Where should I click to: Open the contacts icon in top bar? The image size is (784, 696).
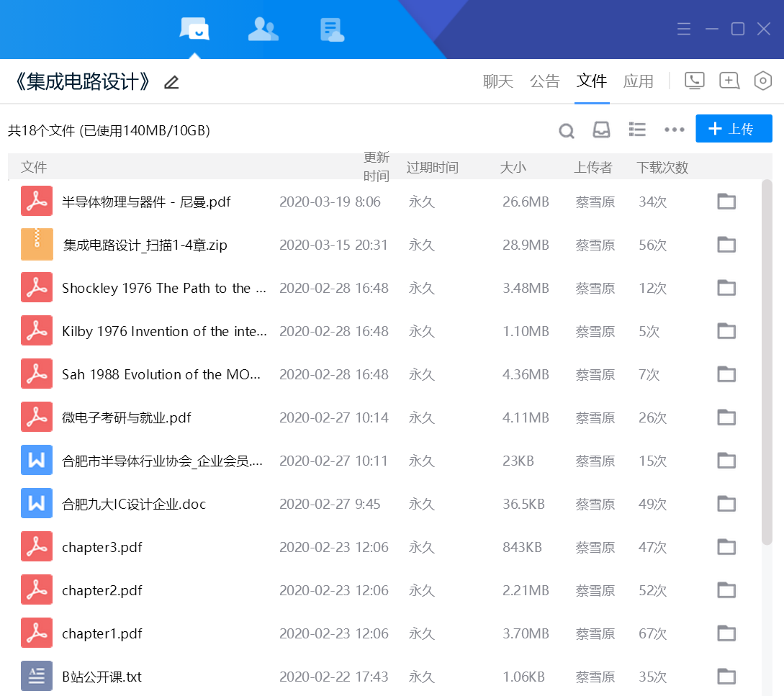pos(263,29)
